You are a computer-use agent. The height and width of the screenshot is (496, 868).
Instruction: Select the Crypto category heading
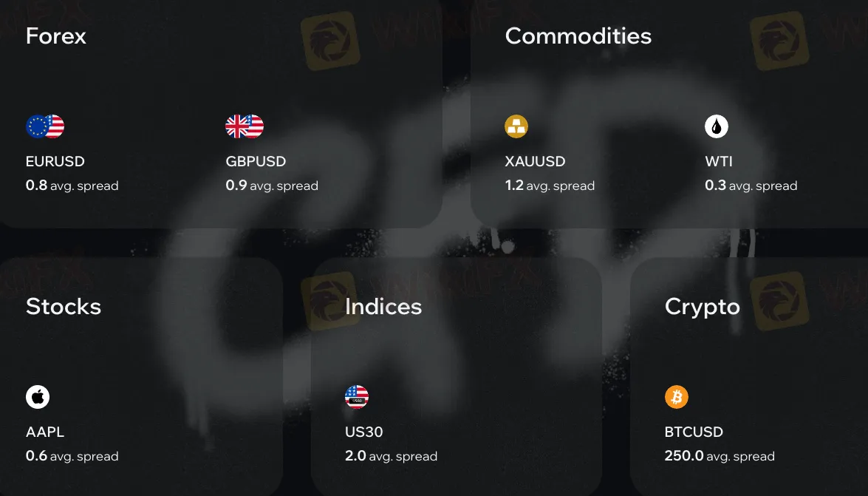tap(703, 307)
